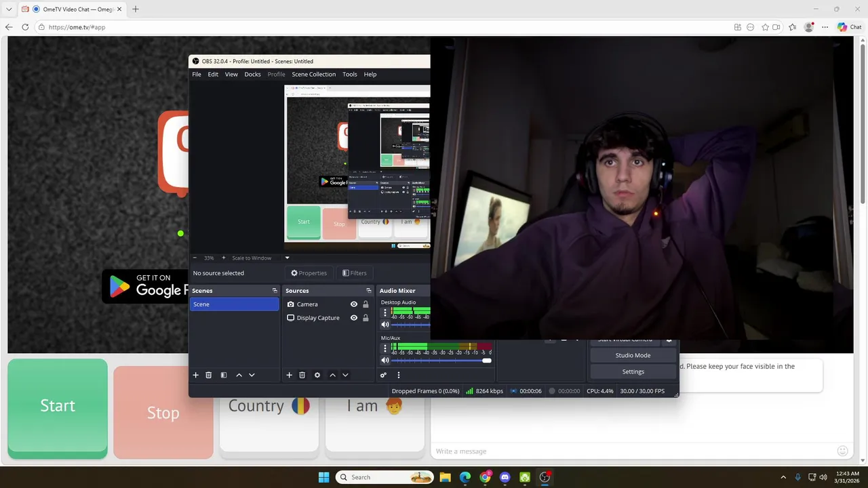Open the Edge profile avatar

point(809,27)
